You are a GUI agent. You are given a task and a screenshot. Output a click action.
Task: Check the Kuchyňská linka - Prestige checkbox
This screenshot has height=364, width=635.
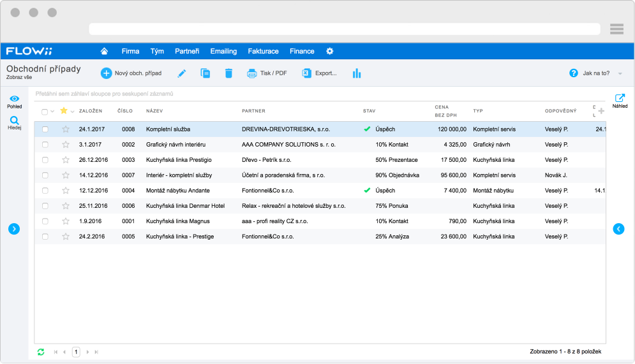pos(45,237)
